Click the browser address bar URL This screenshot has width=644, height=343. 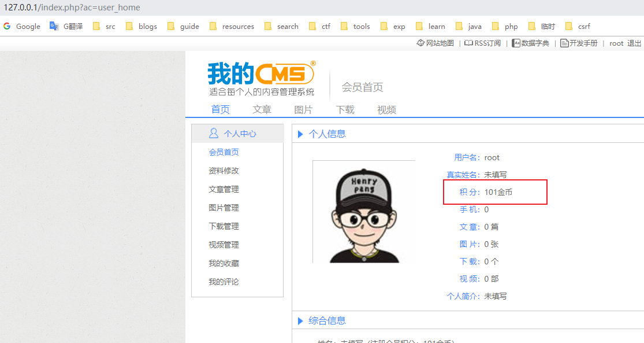point(72,8)
